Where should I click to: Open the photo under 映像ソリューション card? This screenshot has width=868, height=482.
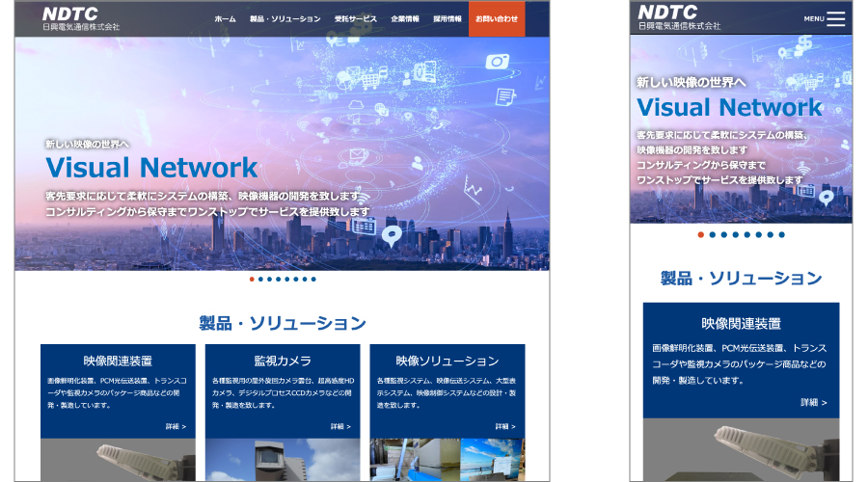point(448,460)
